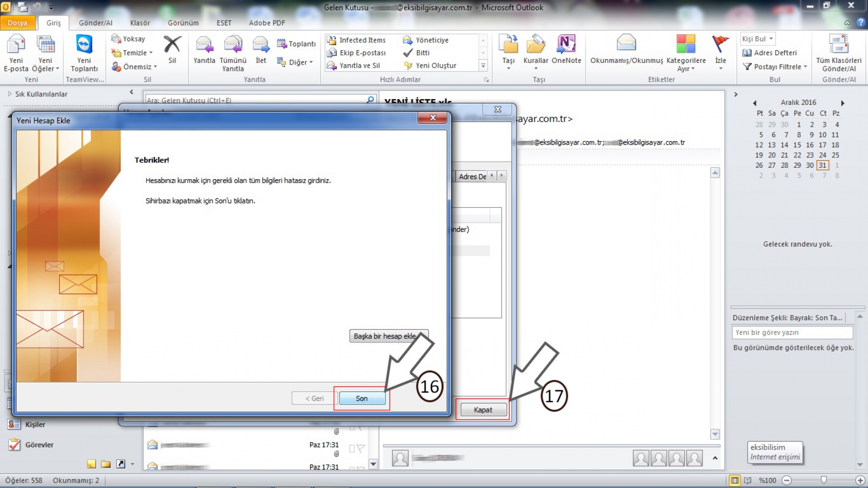Viewport: 868px width, 488px height.
Task: Open Tüm Klasörleri Gönder/Al icon
Action: point(839,44)
